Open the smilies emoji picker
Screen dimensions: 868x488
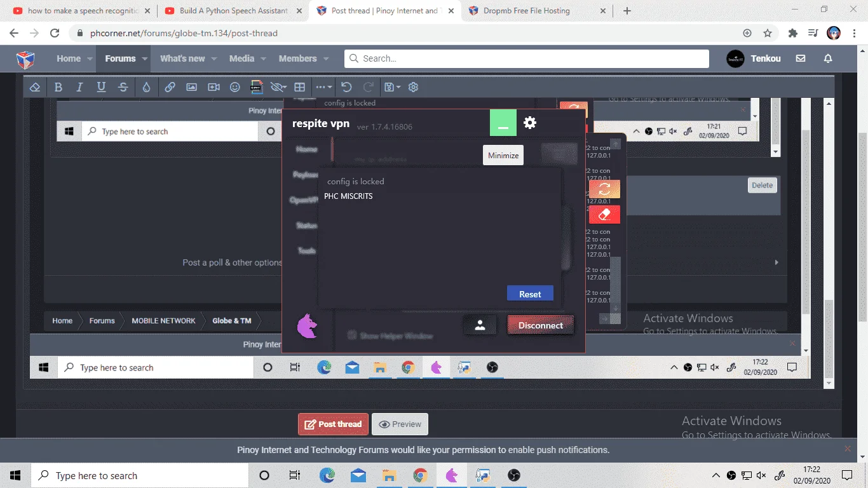click(235, 87)
